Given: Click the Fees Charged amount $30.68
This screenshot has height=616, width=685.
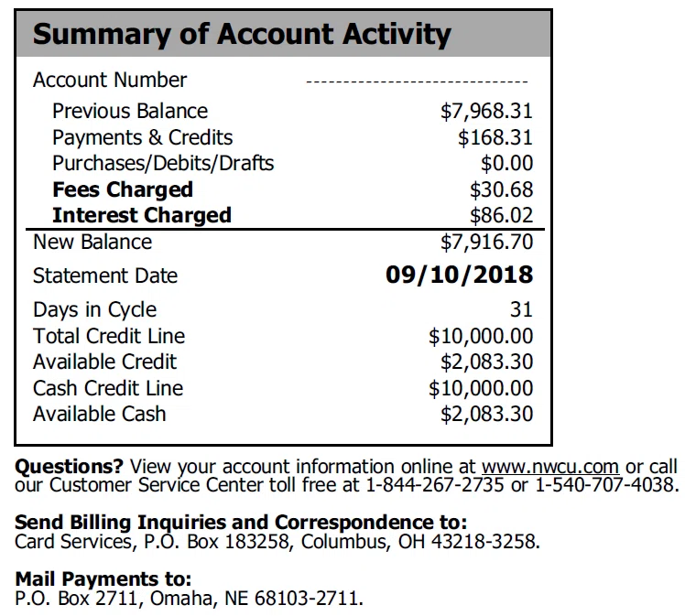Looking at the screenshot, I should (x=501, y=189).
